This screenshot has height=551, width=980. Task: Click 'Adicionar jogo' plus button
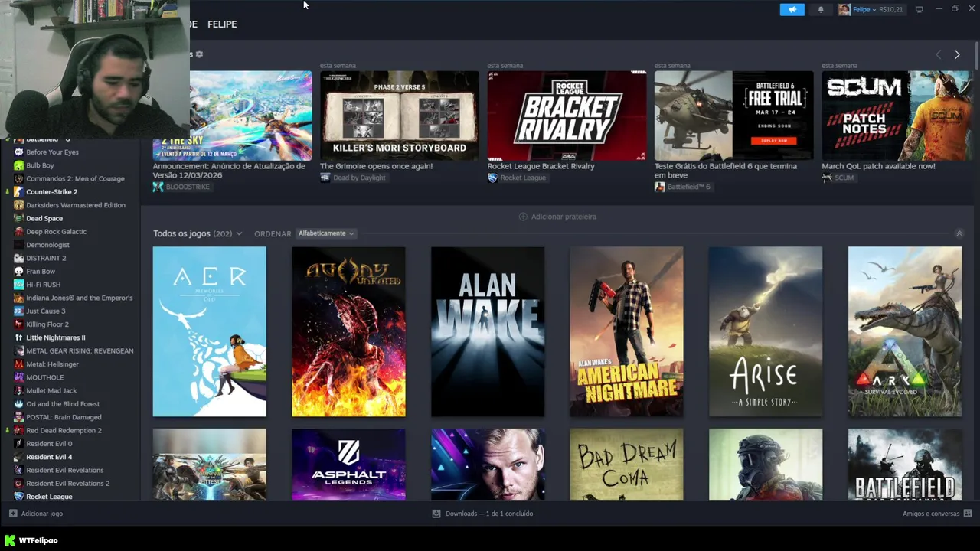(13, 514)
